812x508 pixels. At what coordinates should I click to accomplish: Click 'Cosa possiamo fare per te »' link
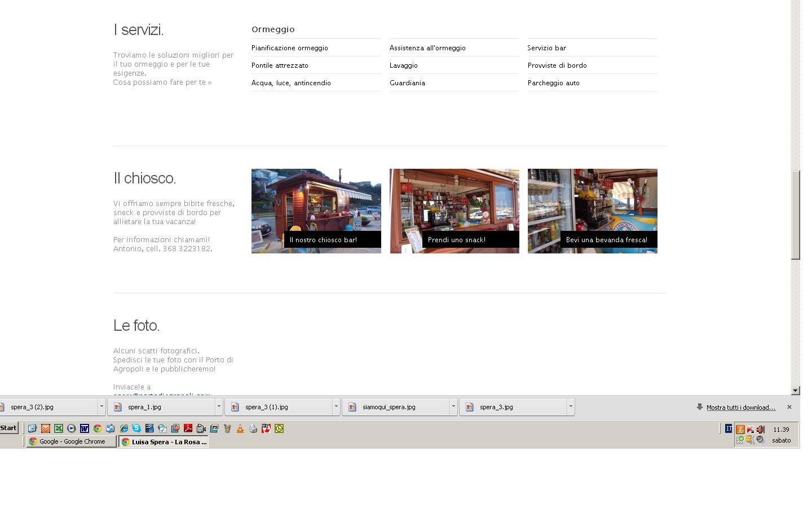pos(162,82)
